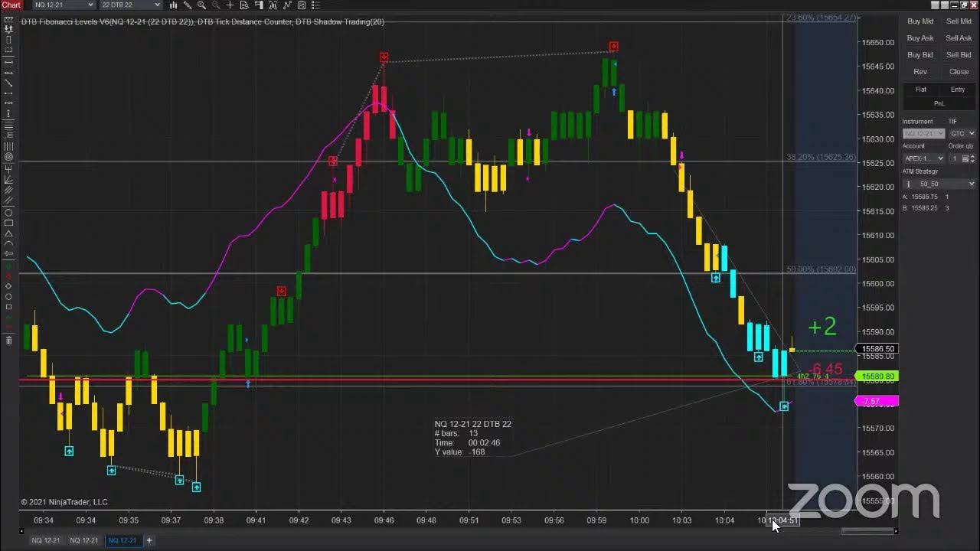Click Sell Bid button
980x551 pixels.
click(x=959, y=55)
